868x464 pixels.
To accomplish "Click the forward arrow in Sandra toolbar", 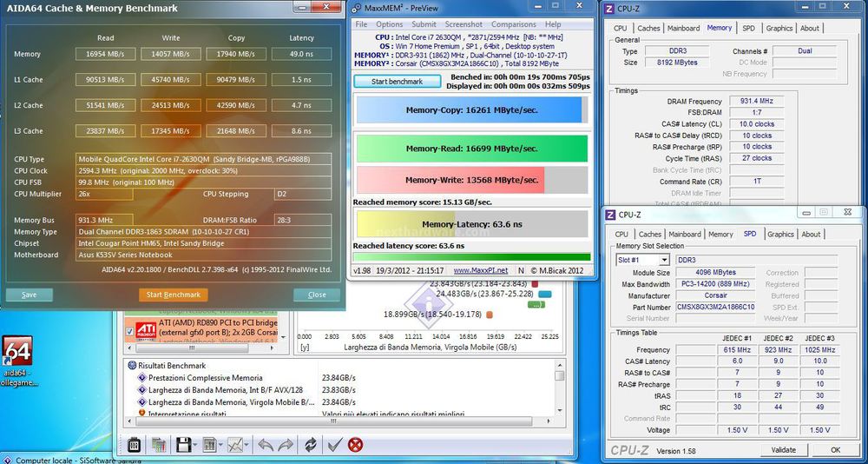I will (286, 445).
